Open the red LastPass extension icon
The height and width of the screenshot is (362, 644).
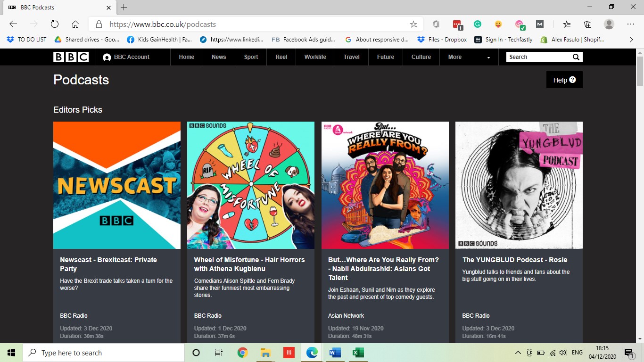(457, 24)
